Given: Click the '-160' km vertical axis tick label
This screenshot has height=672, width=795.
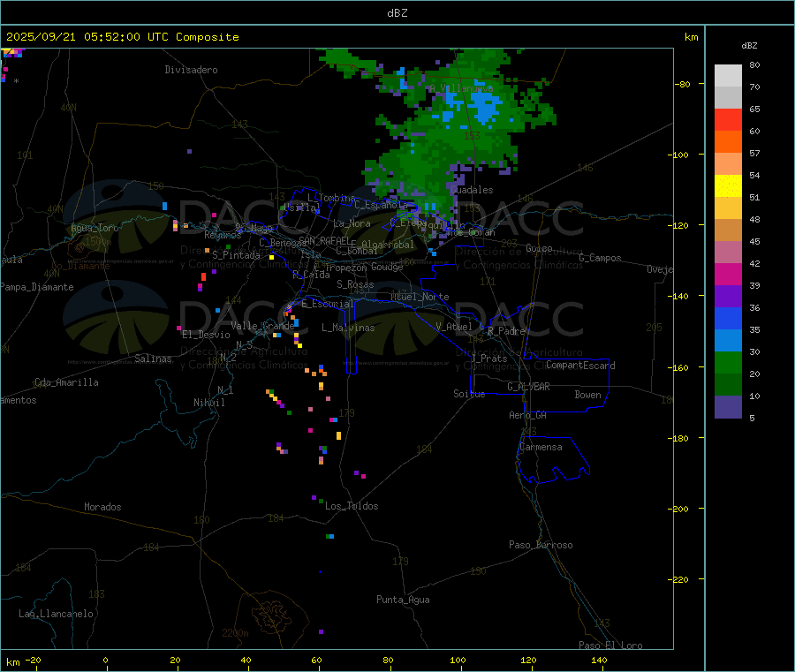Looking at the screenshot, I should [680, 367].
